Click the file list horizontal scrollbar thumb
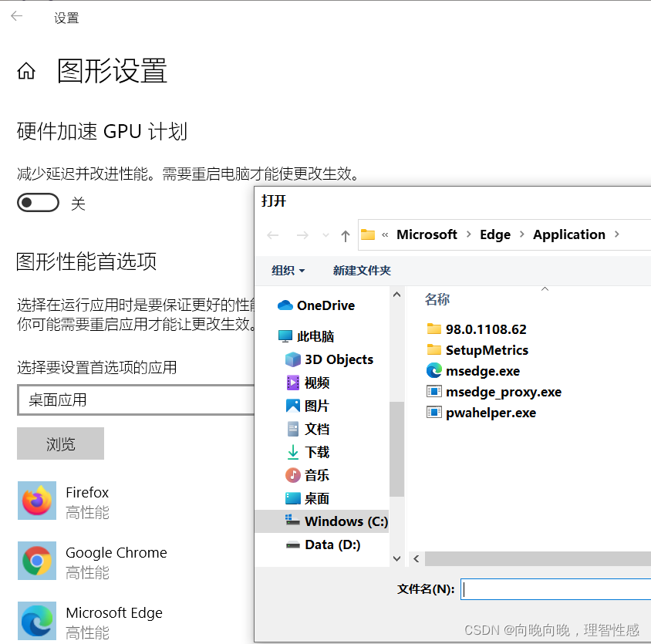 point(538,559)
